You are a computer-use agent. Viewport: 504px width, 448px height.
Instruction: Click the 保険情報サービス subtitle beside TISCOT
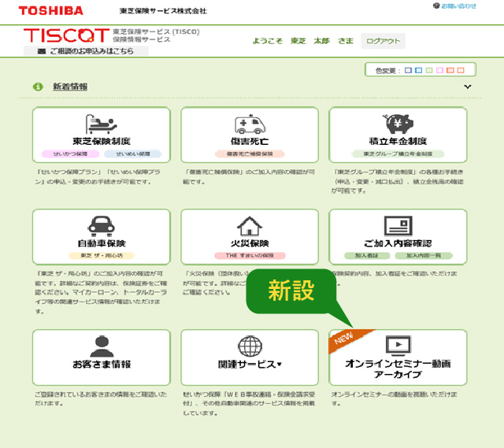coord(142,39)
